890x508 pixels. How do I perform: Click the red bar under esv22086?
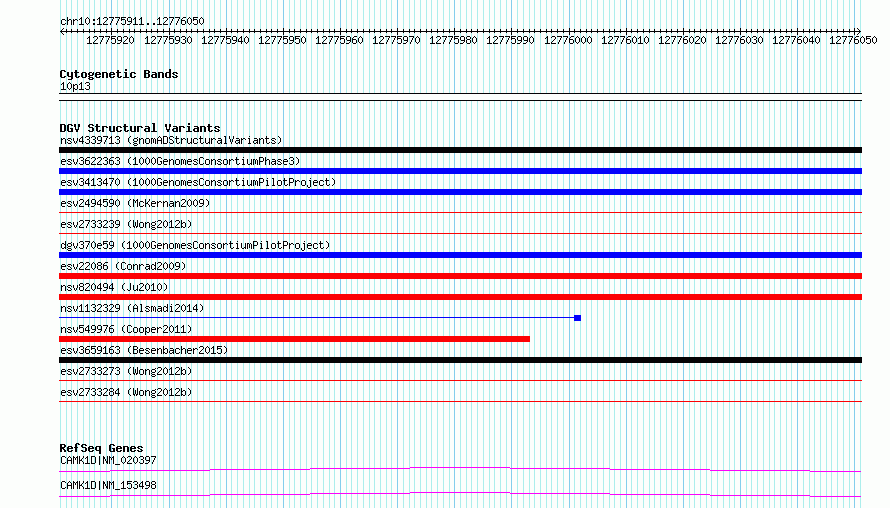pos(460,276)
